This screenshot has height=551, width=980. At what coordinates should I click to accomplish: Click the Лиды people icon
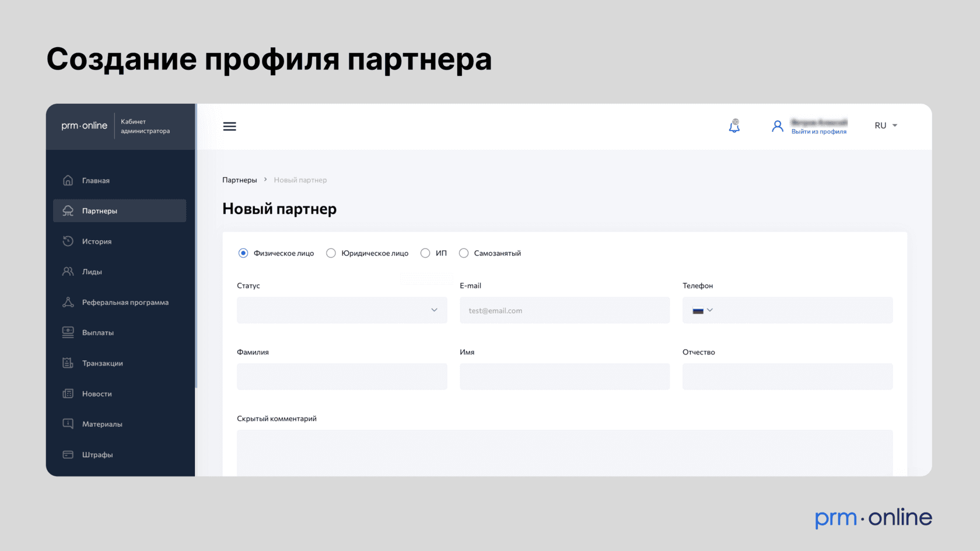tap(68, 272)
